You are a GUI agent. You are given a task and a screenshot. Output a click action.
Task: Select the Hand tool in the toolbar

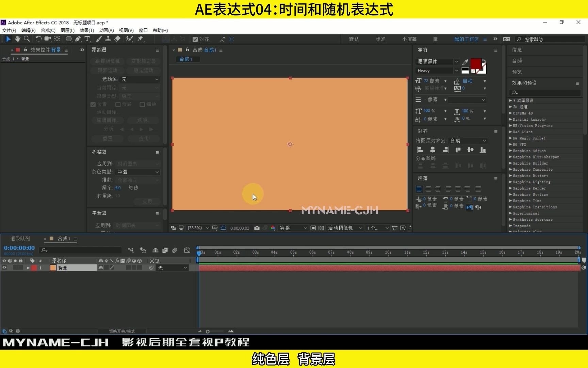coord(18,39)
